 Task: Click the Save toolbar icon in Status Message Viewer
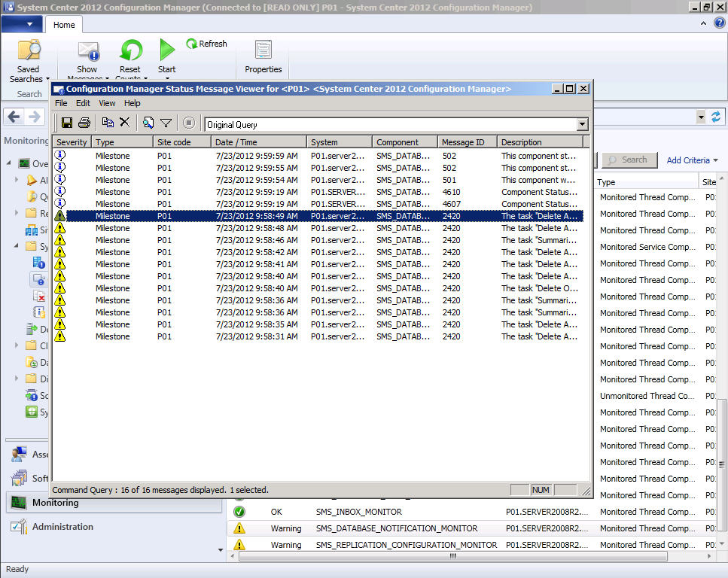67,123
